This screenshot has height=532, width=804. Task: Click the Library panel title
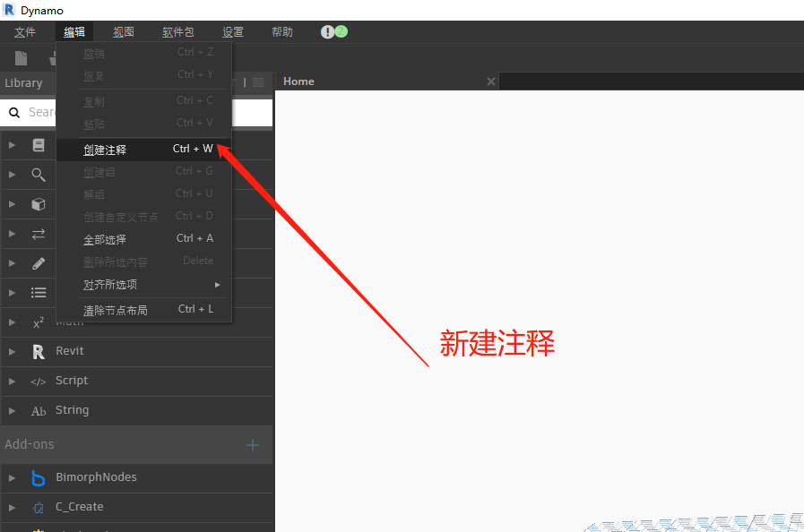tap(23, 83)
